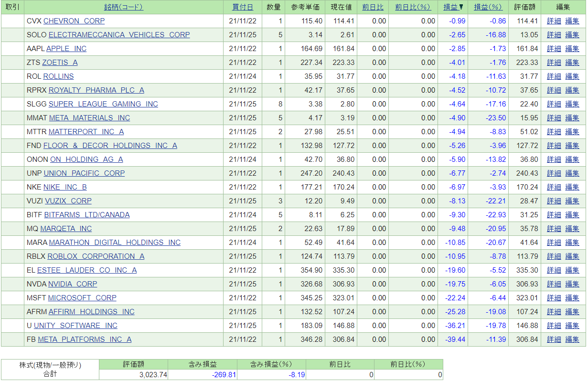Open ZOETIS A stock link
This screenshot has width=588, height=381.
60,63
